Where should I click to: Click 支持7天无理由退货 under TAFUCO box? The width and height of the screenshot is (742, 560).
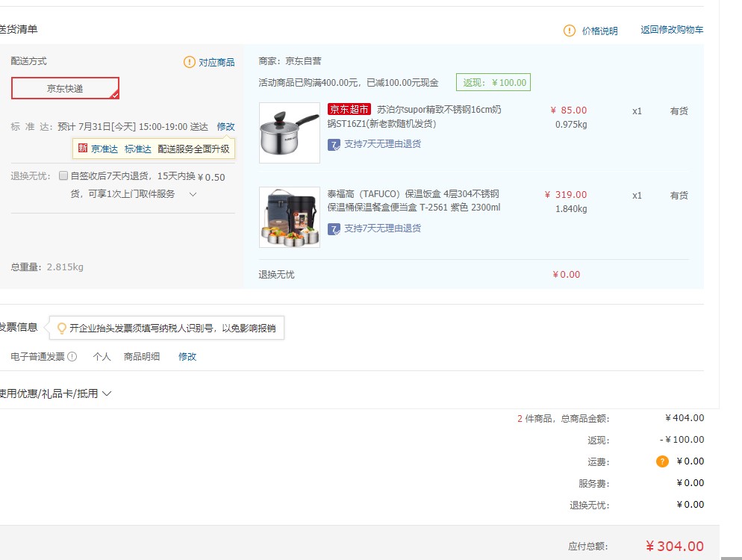[382, 228]
